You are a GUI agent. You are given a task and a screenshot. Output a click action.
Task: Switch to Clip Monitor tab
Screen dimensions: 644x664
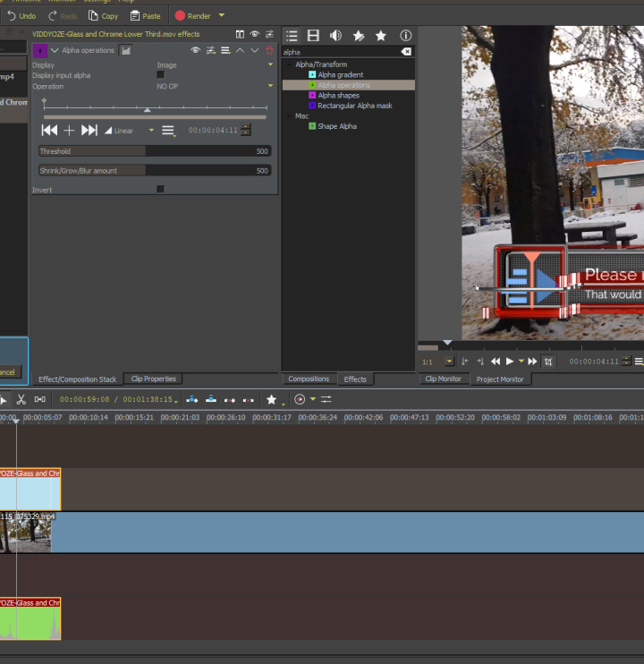[x=443, y=379]
